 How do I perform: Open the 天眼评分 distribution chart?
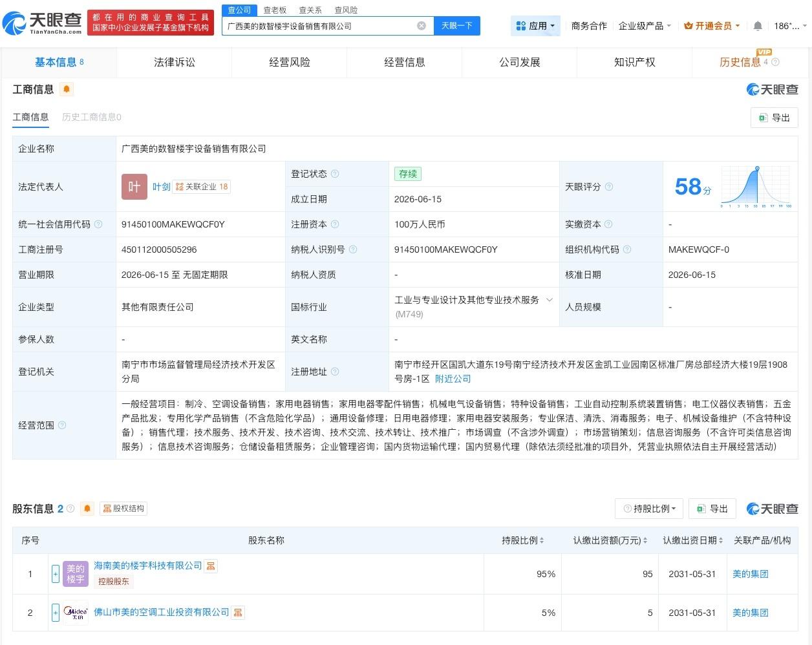tap(756, 187)
